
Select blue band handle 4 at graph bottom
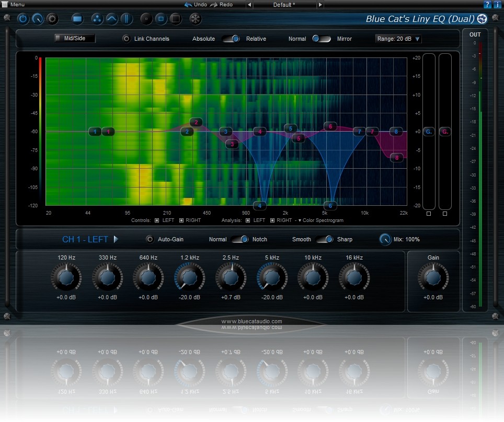(260, 206)
